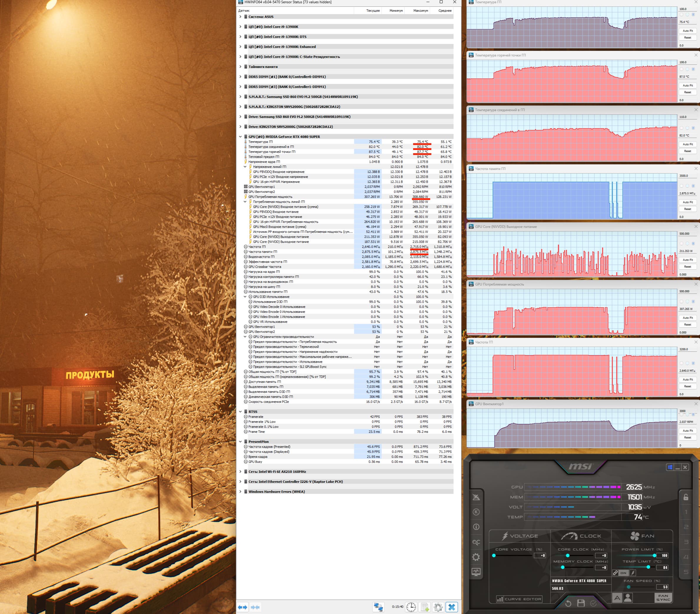Click the Максимум column header
This screenshot has height=614, width=700.
(x=420, y=11)
